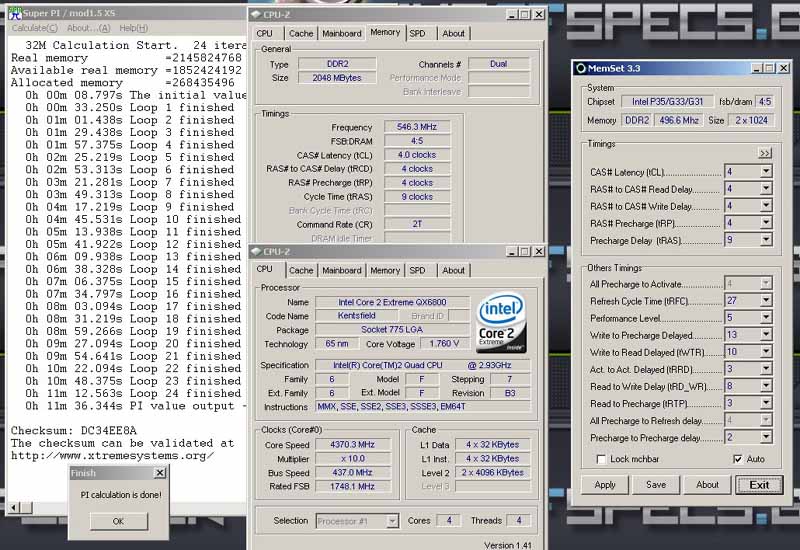
Task: Click the Code Name field Kentsfield
Action: pos(356,315)
